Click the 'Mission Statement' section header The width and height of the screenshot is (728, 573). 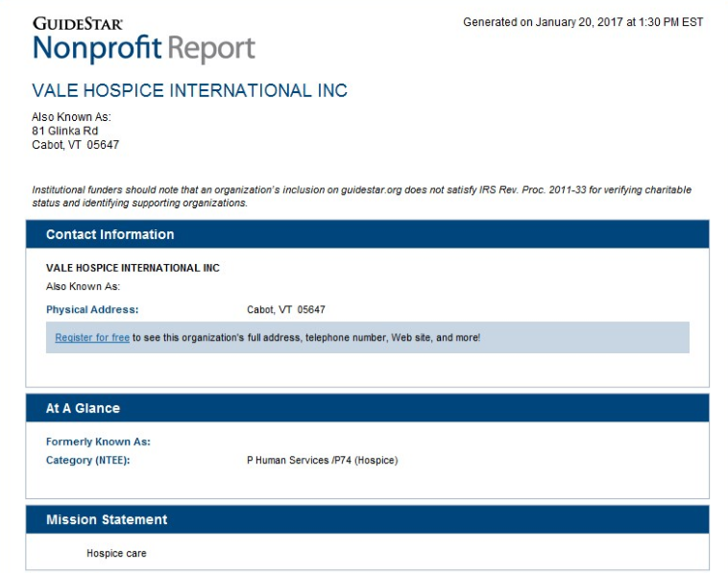click(x=107, y=519)
